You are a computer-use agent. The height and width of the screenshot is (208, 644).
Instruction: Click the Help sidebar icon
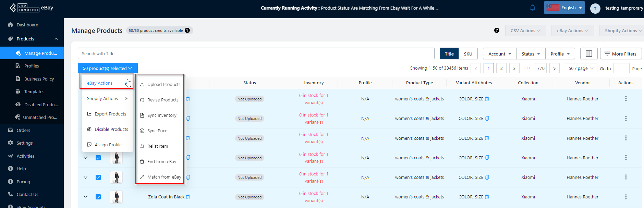(10, 169)
